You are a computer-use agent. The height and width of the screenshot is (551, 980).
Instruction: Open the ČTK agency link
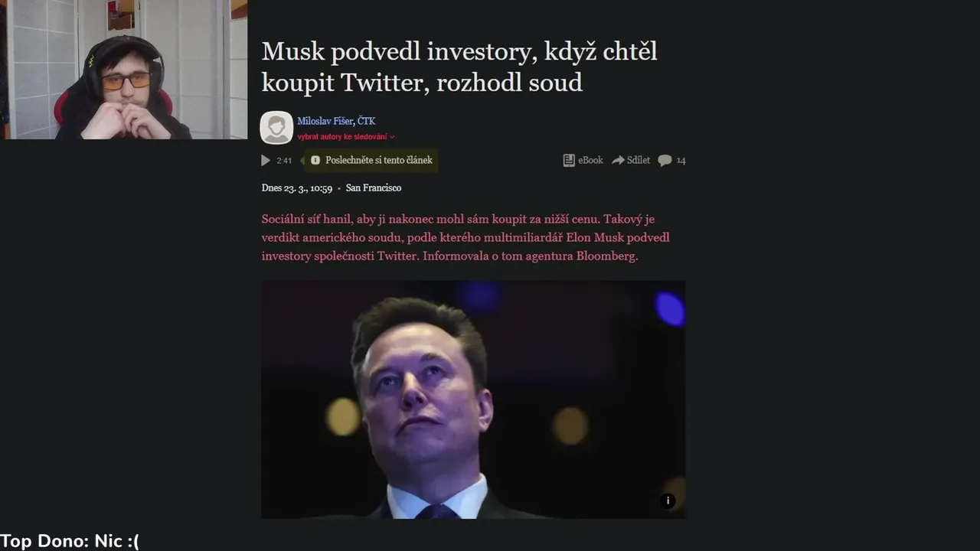[366, 121]
